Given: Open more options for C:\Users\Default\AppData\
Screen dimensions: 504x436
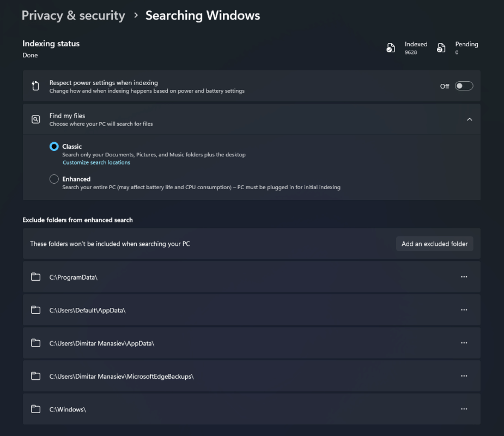Looking at the screenshot, I should pos(464,310).
